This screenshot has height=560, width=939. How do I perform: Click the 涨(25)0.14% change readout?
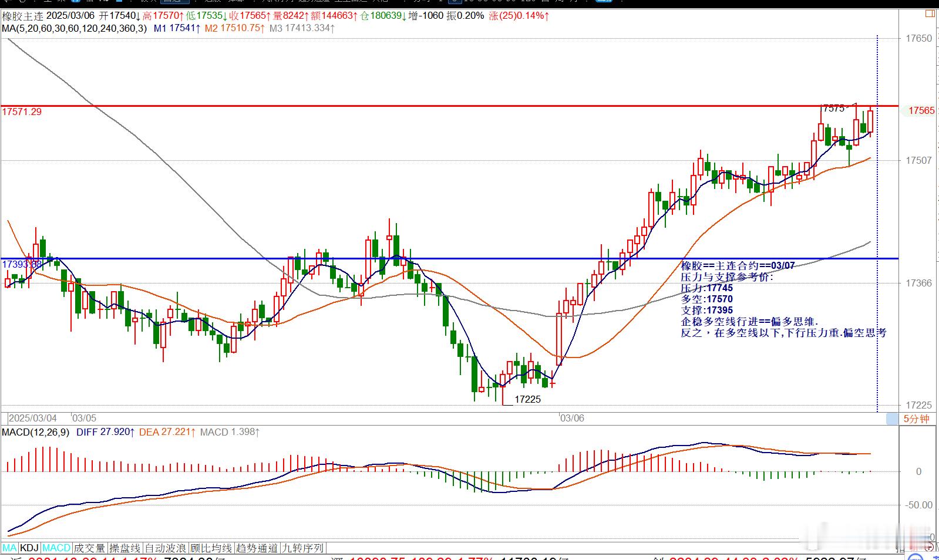click(519, 16)
